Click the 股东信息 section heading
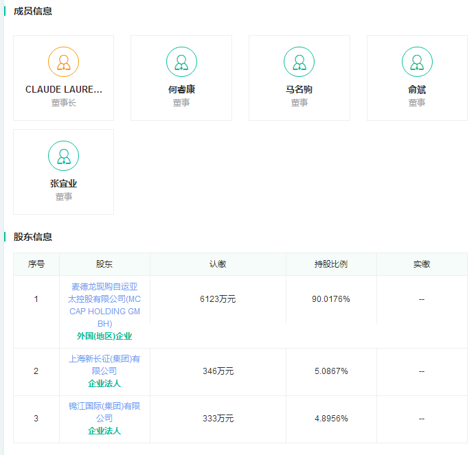Screen dimensions: 476x455 33,237
